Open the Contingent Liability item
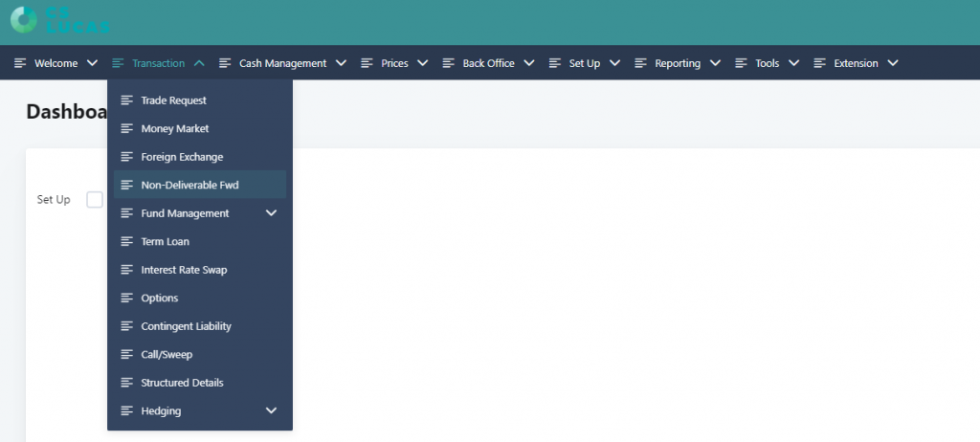The image size is (980, 442). [x=186, y=326]
